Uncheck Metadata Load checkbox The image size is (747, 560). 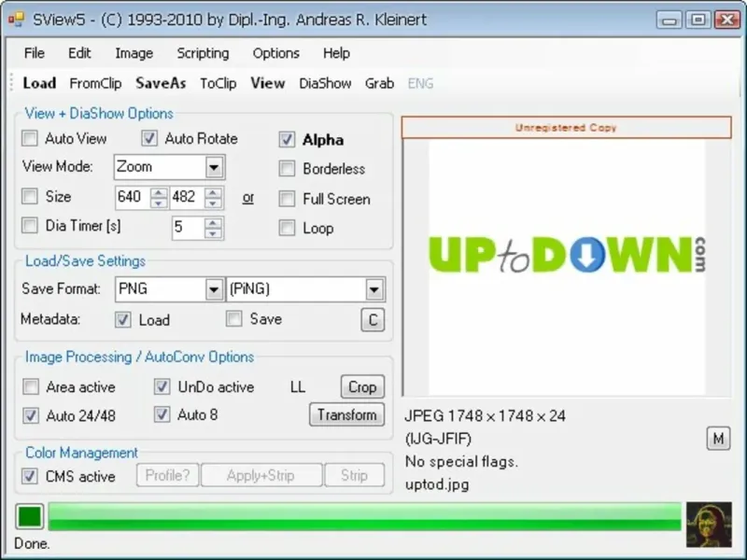point(123,319)
